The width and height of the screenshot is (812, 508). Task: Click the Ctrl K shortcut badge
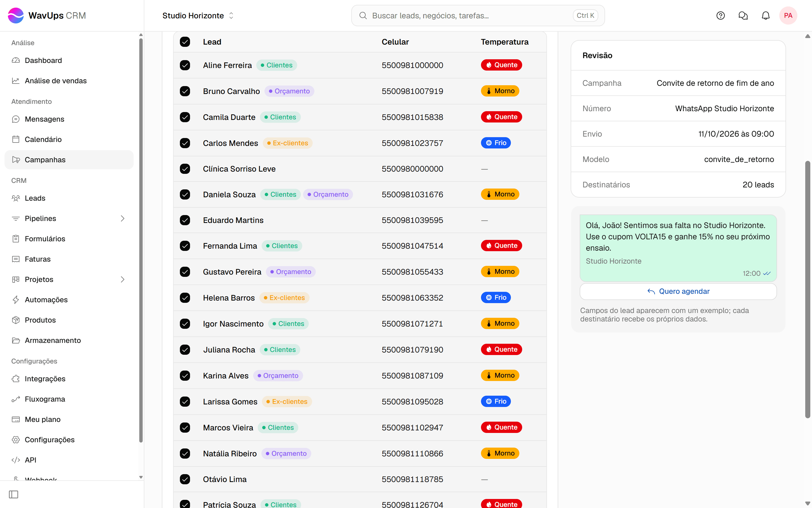585,16
